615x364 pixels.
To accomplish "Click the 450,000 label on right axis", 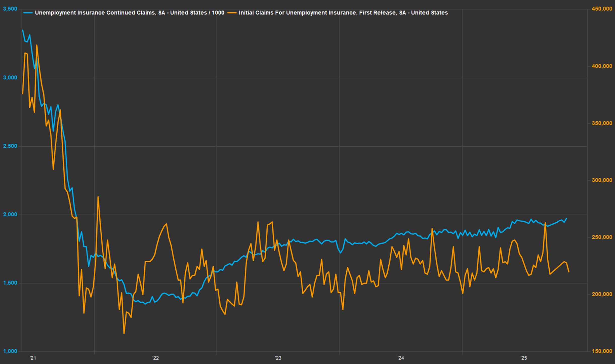I will (602, 9).
